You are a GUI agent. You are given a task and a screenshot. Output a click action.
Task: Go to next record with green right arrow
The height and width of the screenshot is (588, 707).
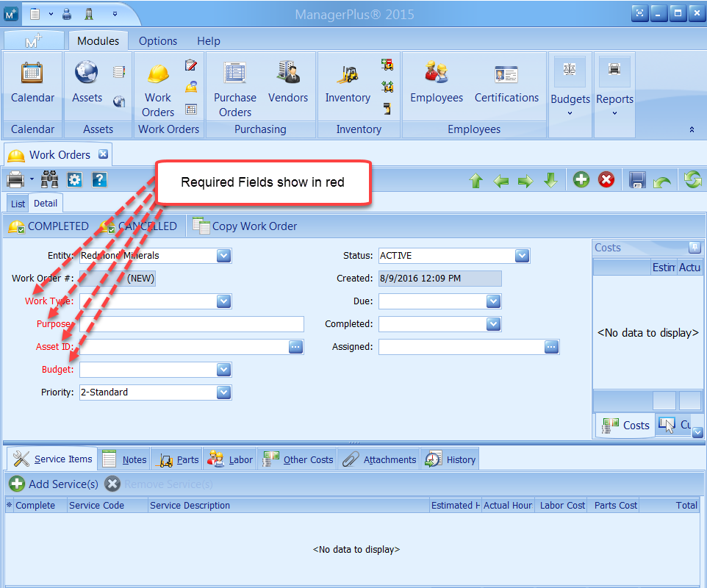click(525, 181)
